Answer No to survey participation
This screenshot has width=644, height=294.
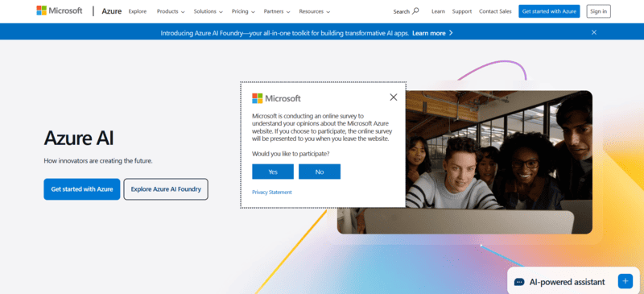click(319, 172)
